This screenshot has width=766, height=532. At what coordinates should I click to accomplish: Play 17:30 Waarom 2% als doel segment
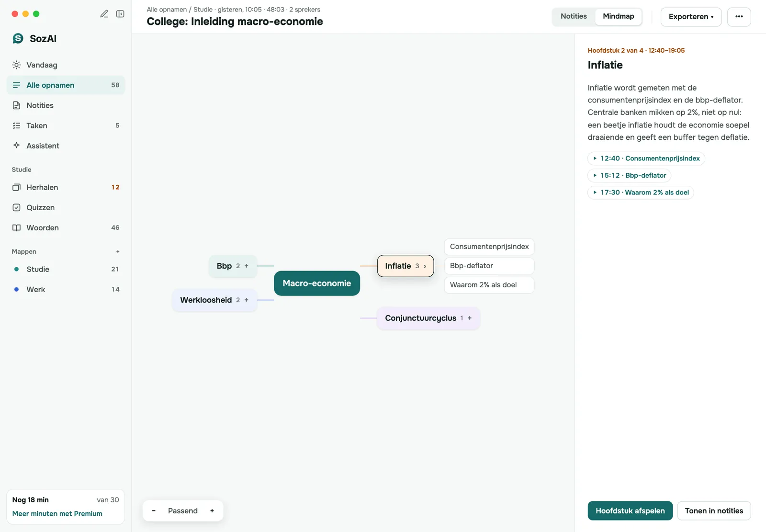(641, 192)
